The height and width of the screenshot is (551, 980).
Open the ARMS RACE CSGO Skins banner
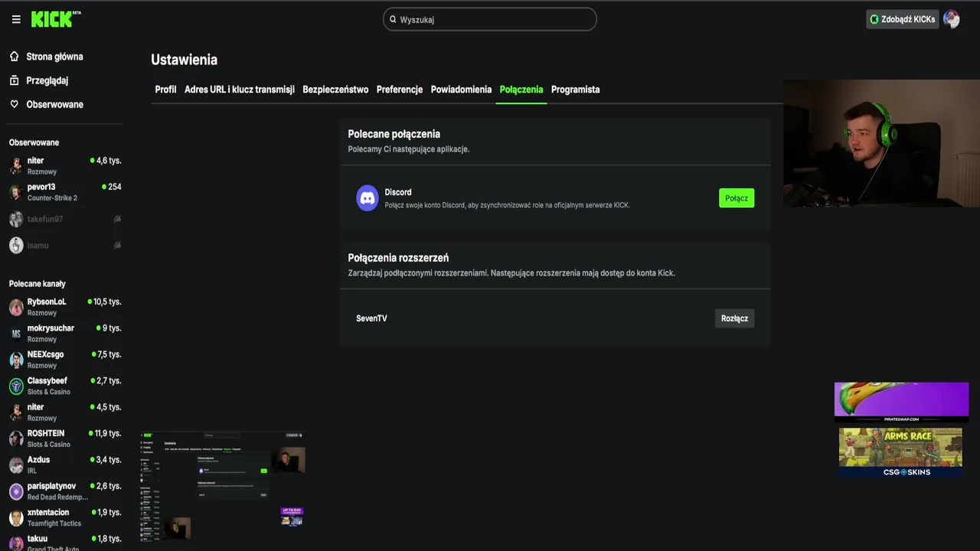pyautogui.click(x=900, y=452)
